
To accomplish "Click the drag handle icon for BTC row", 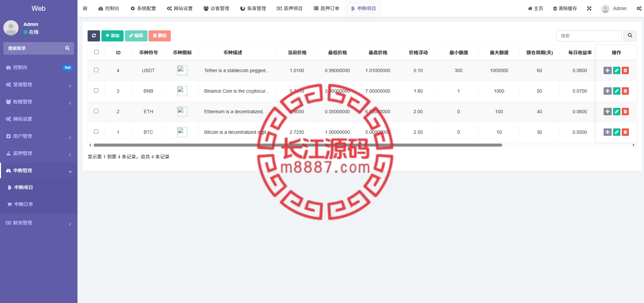I will [608, 132].
